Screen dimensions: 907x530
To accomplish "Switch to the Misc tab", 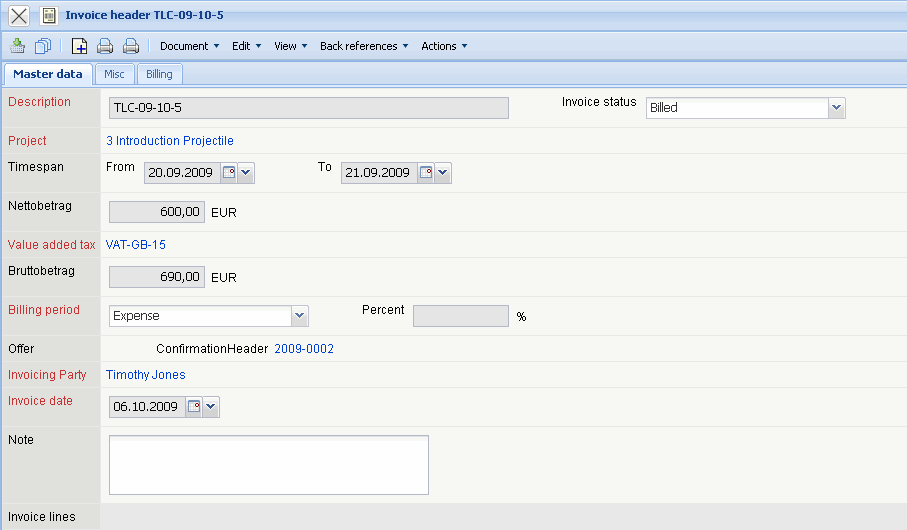I will [114, 74].
